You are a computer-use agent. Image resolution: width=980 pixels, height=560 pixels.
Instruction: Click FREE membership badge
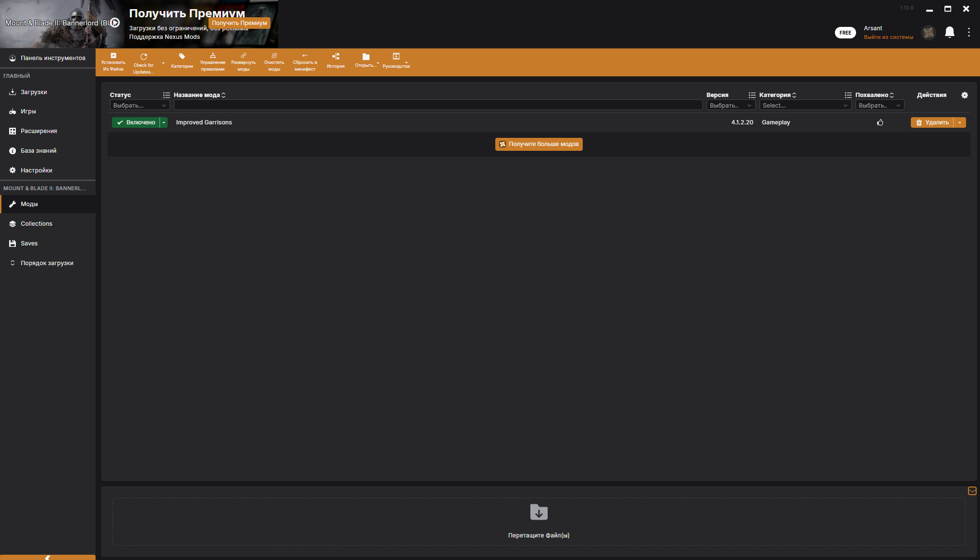pyautogui.click(x=845, y=33)
